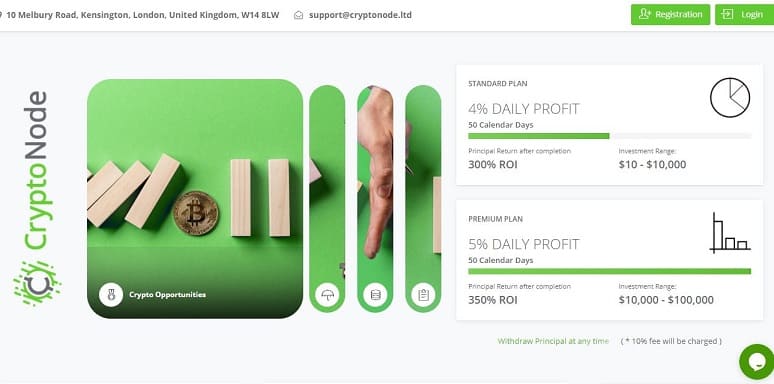
Task: Click the bar chart icon in Premium Plan
Action: coord(730,233)
